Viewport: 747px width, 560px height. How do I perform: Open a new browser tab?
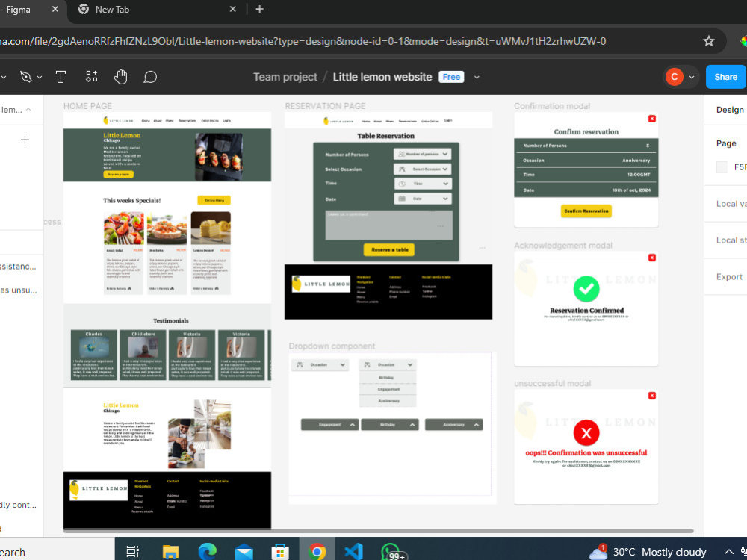click(x=260, y=9)
